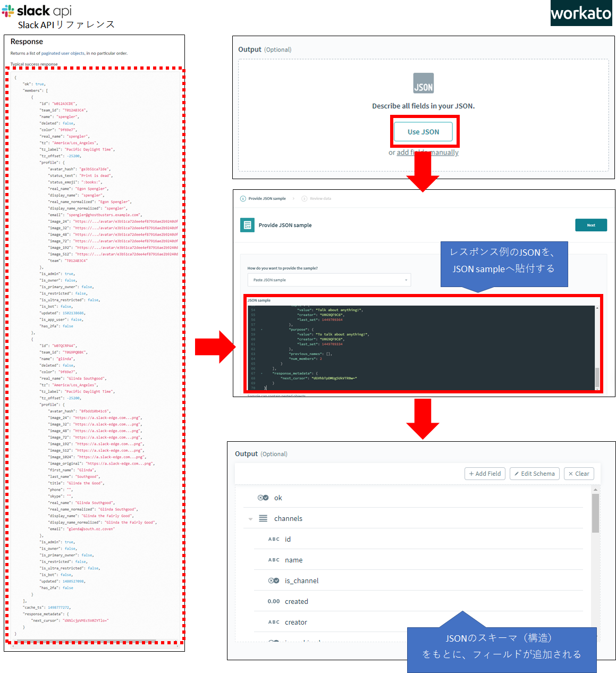Image resolution: width=616 pixels, height=673 pixels.
Task: Click the list icon beside channels
Action: pos(263,518)
